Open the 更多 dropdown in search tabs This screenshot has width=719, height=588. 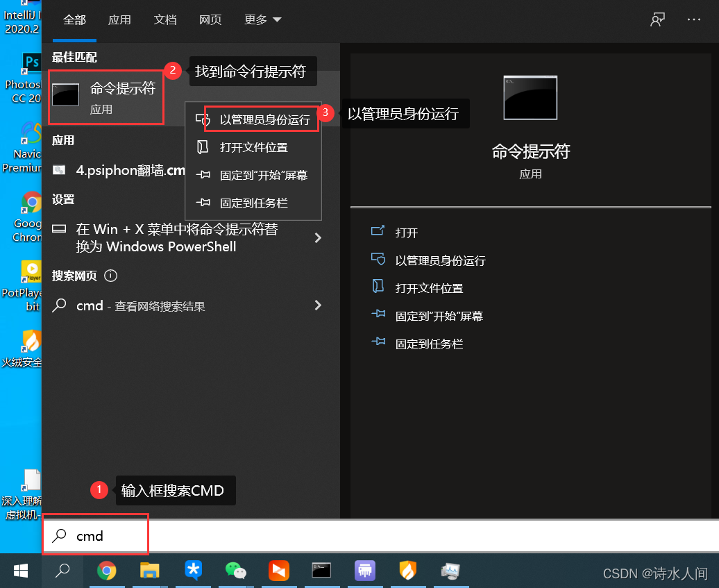tap(262, 19)
